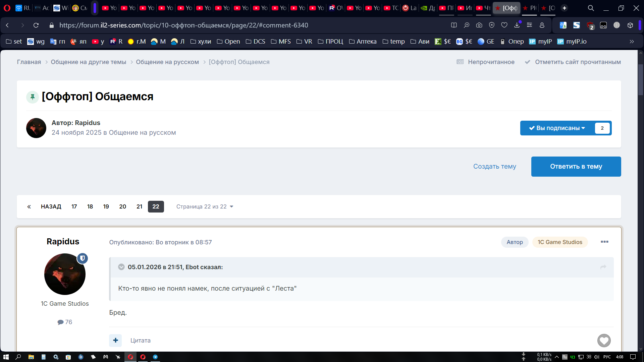
Task: Jump to first page double-arrow icon
Action: [29, 206]
